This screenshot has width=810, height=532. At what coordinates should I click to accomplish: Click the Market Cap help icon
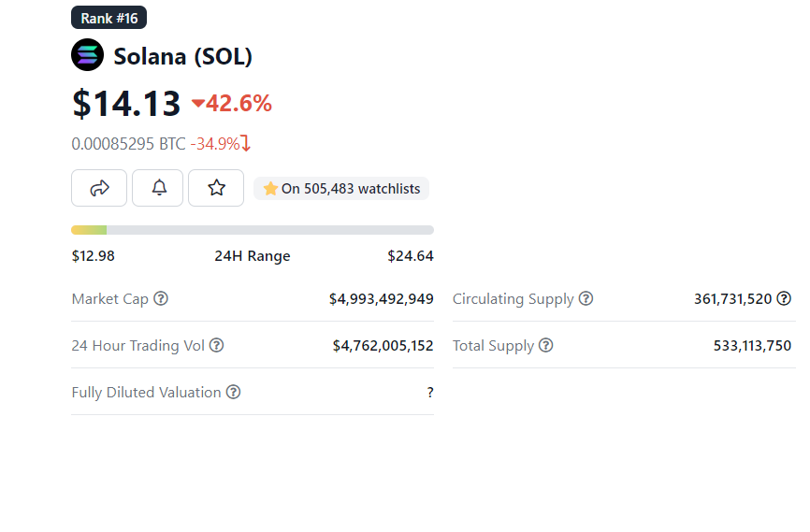pyautogui.click(x=161, y=299)
